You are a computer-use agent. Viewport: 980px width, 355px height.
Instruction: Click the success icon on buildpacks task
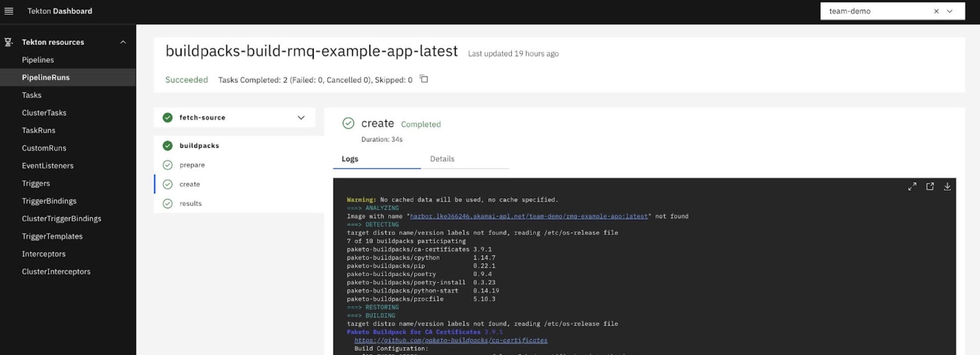pyautogui.click(x=168, y=146)
